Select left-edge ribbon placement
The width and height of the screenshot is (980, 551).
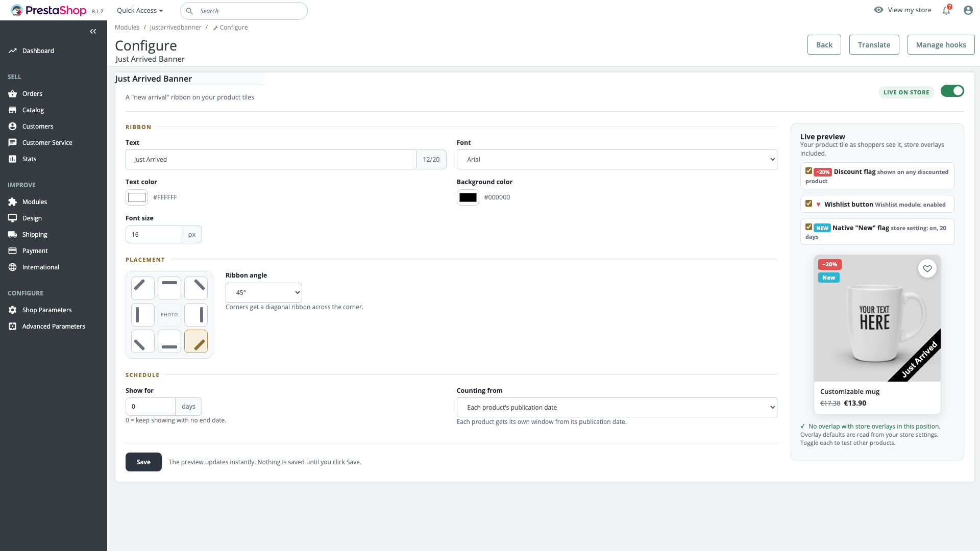tap(143, 315)
